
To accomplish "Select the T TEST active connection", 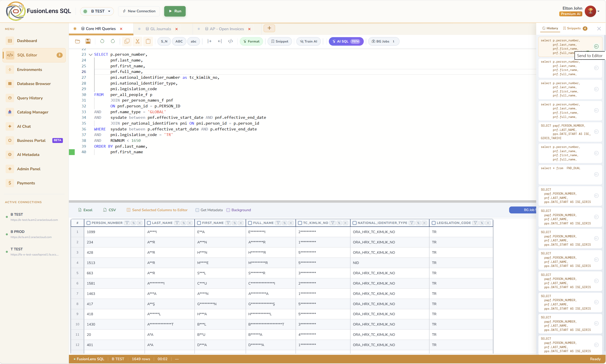I will (34, 252).
